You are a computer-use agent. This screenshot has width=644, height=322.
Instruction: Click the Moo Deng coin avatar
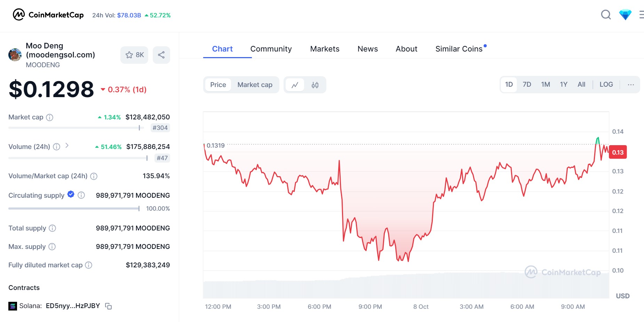click(15, 55)
